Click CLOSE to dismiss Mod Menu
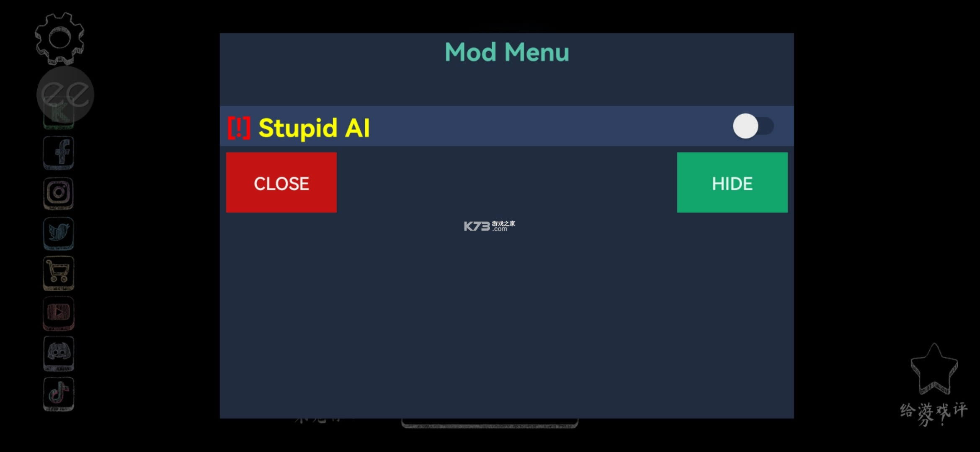Image resolution: width=980 pixels, height=452 pixels. (282, 183)
